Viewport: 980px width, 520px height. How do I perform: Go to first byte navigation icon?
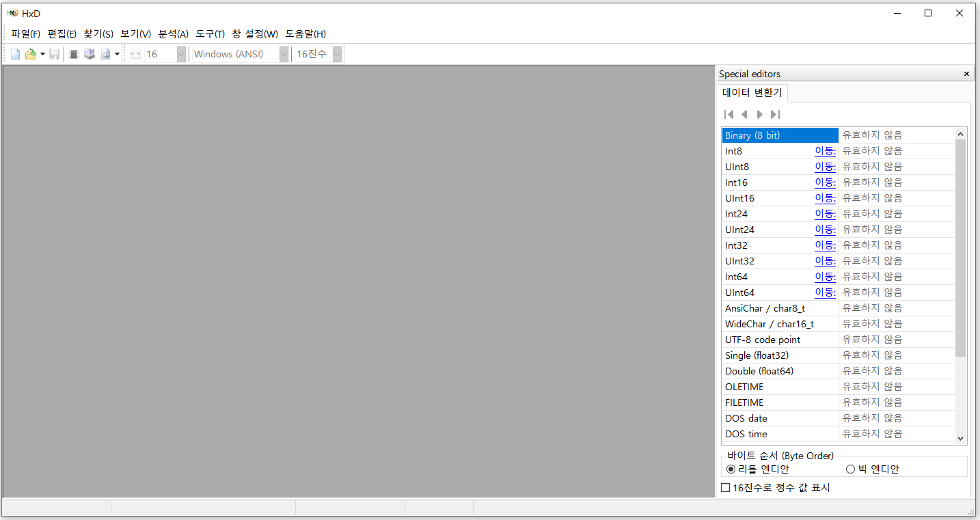coord(729,115)
